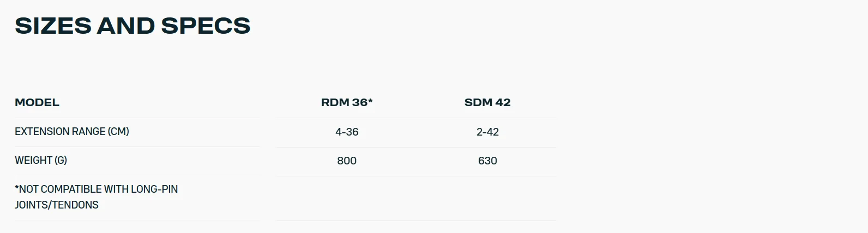Click the (G) unit in weight label

61,160
